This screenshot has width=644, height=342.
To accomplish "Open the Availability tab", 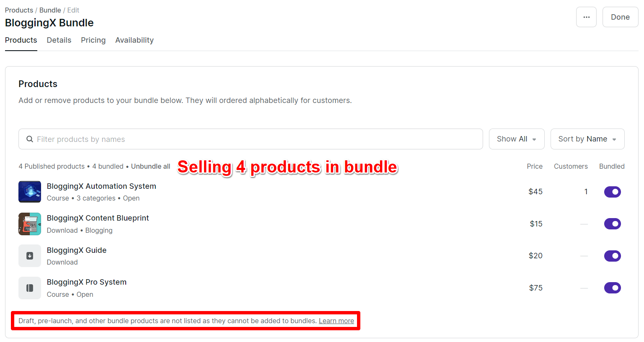I will (134, 40).
